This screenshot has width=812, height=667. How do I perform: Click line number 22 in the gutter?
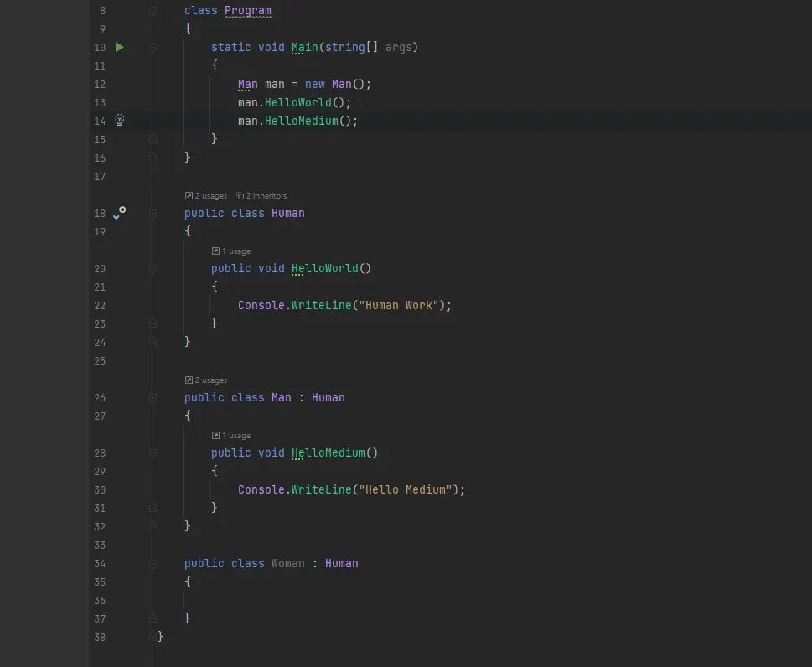coord(100,306)
